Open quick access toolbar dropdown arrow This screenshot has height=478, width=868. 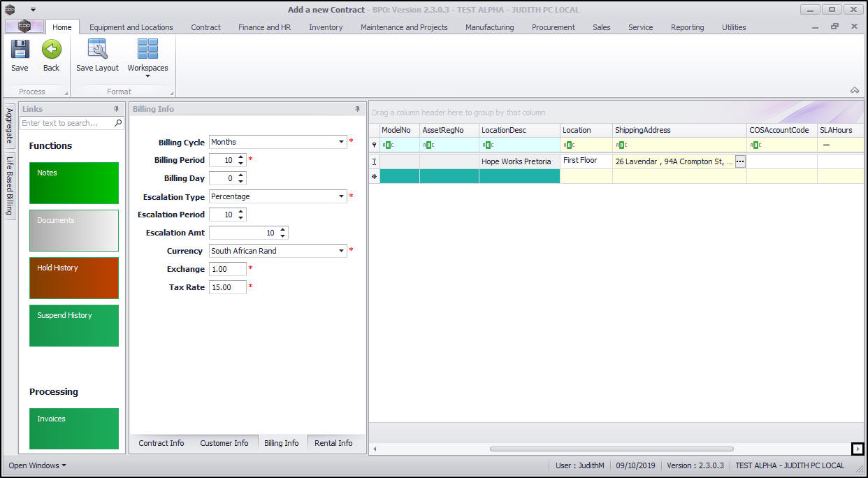(x=33, y=10)
